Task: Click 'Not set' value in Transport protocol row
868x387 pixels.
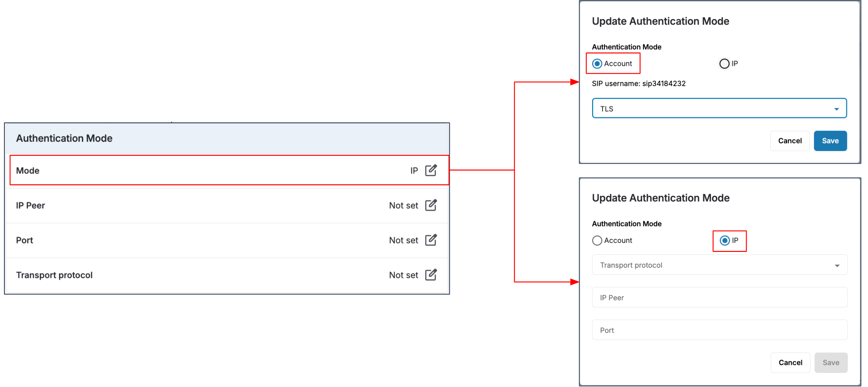Action: [x=403, y=275]
